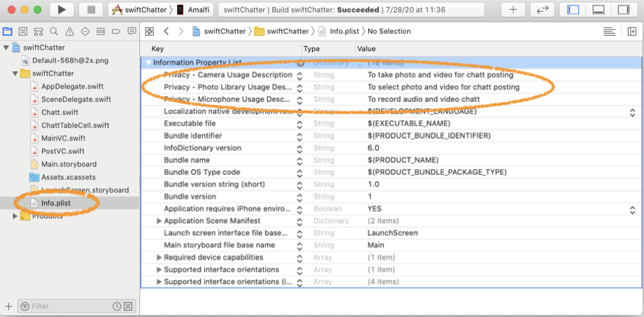Image resolution: width=644 pixels, height=317 pixels.
Task: Click the Filter field in navigator
Action: 70,307
